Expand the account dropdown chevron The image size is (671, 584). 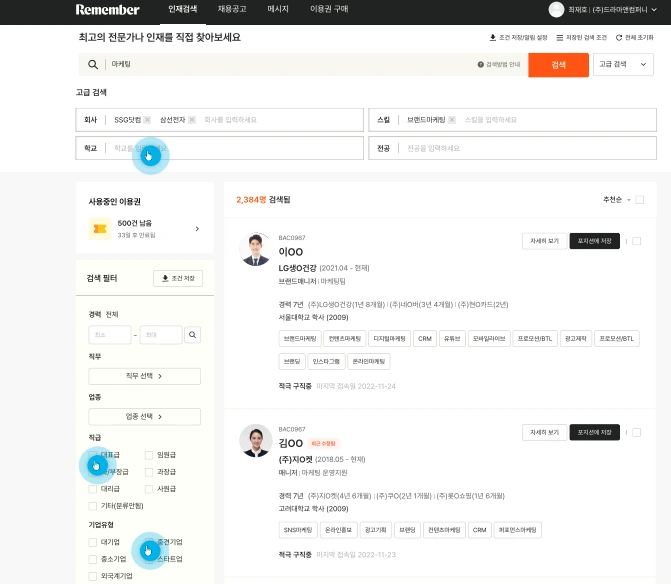654,10
